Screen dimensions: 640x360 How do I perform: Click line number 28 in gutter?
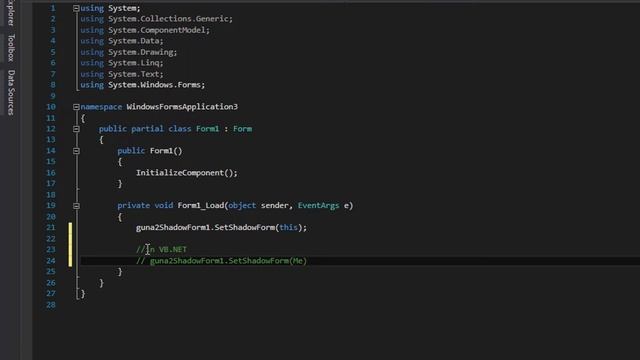(x=51, y=305)
